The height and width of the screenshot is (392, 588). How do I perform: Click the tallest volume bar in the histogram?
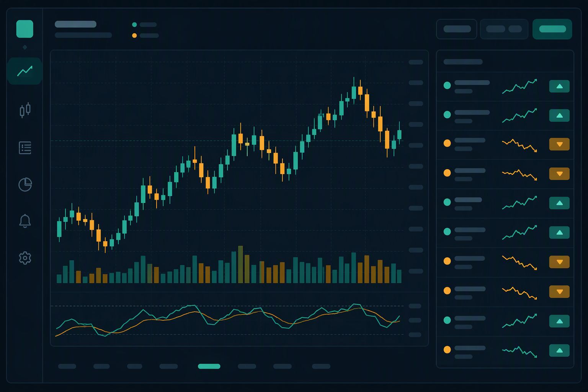(x=240, y=264)
